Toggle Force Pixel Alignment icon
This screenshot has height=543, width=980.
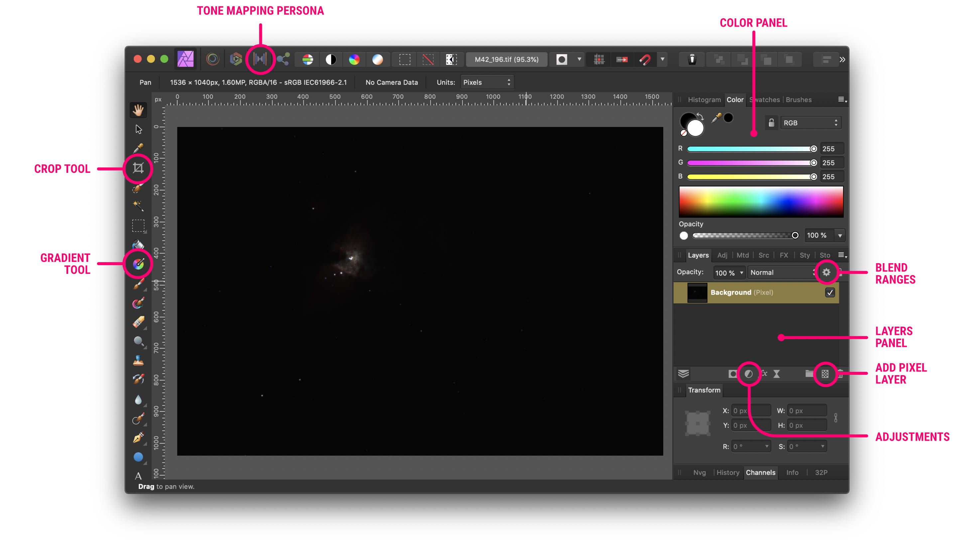point(599,59)
